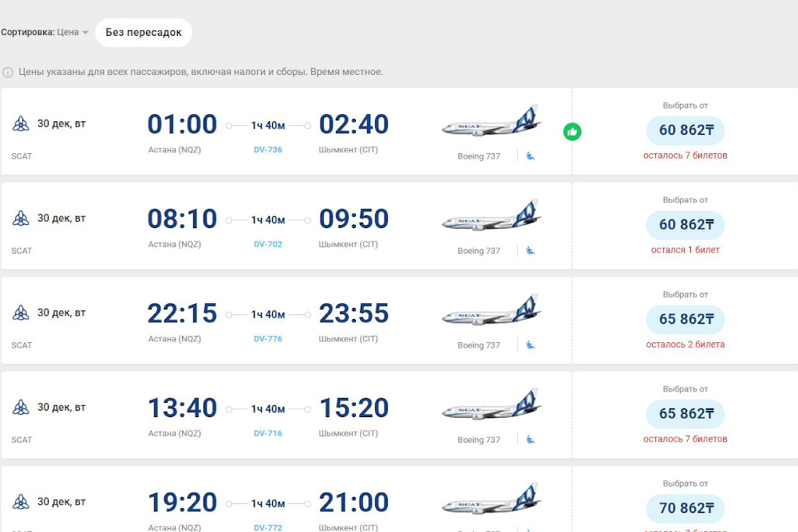Viewport: 798px width, 532px height.
Task: Choose the 65 862₸ fare for the 13:40 flight
Action: (685, 414)
